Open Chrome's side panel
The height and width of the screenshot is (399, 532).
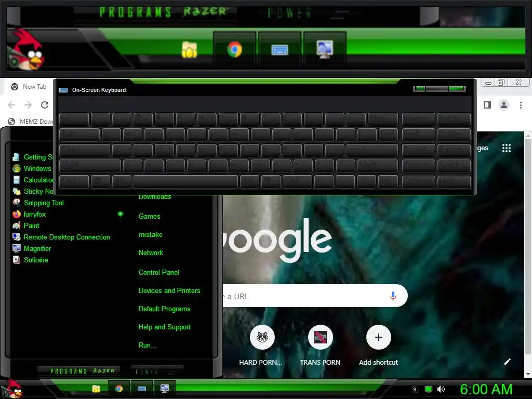tap(487, 105)
